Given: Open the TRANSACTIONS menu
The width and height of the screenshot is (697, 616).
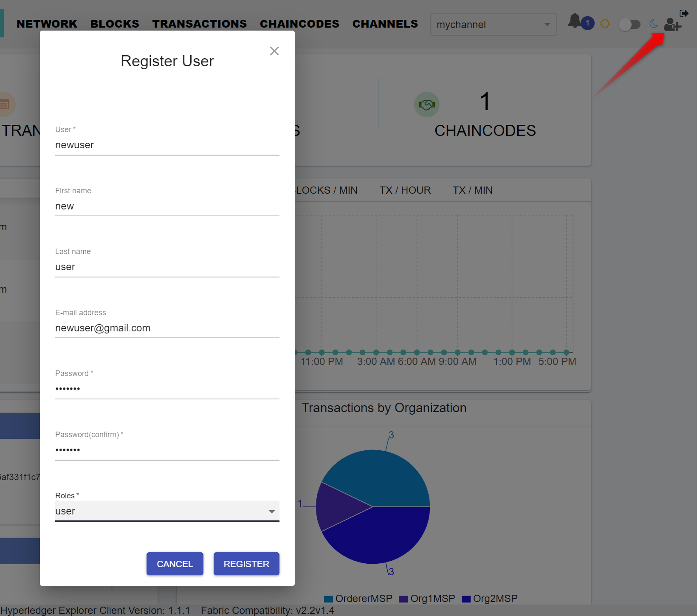Looking at the screenshot, I should (200, 24).
